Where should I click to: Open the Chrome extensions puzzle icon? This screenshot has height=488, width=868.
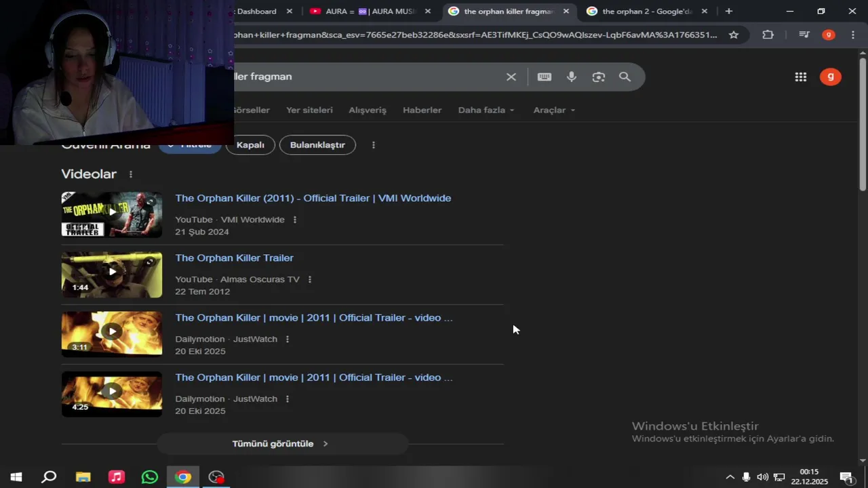[x=768, y=35]
